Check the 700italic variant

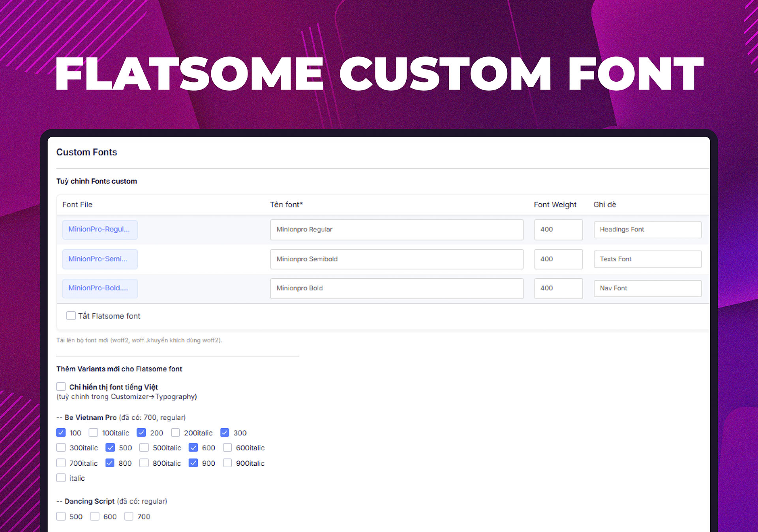pyautogui.click(x=61, y=463)
